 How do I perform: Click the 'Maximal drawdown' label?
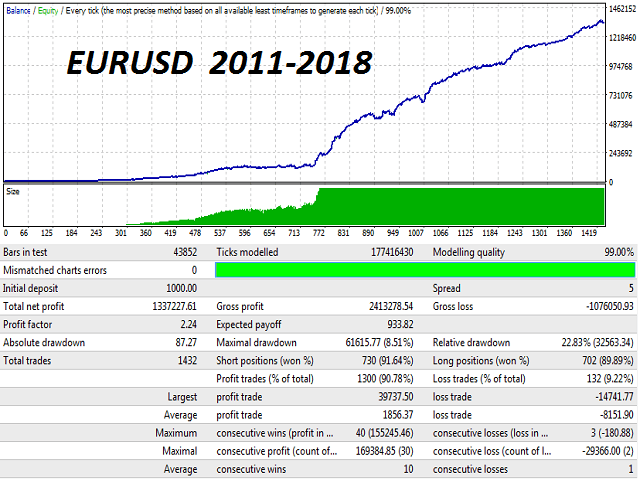coord(257,342)
